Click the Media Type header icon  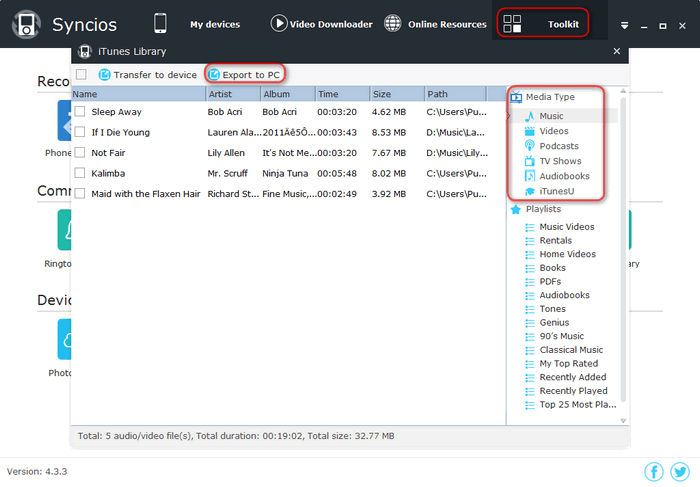516,97
